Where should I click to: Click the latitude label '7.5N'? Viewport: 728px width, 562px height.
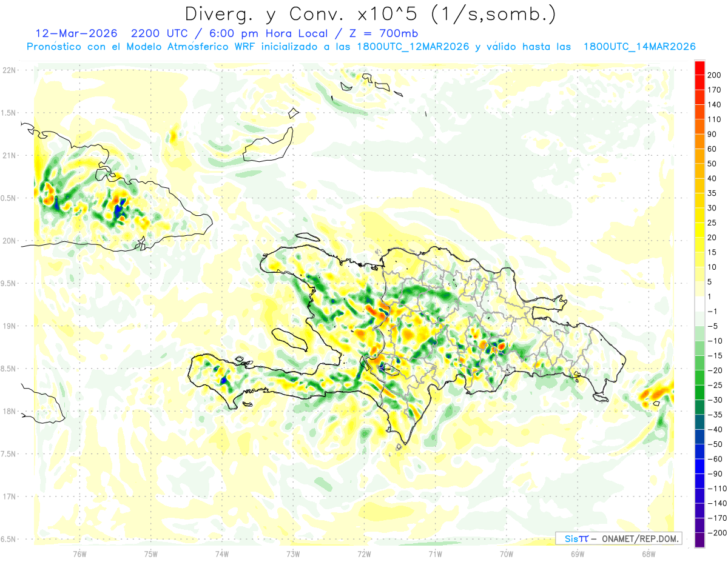tap(9, 454)
